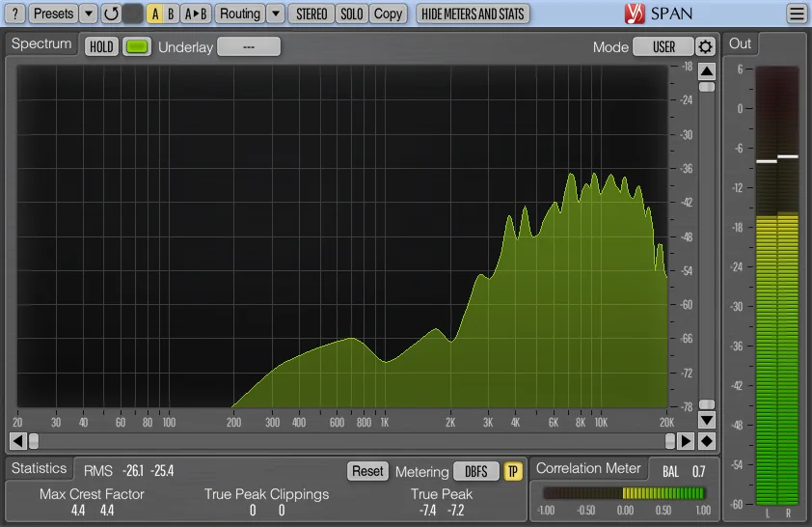
Task: Toggle the TP true peak button
Action: pyautogui.click(x=513, y=471)
